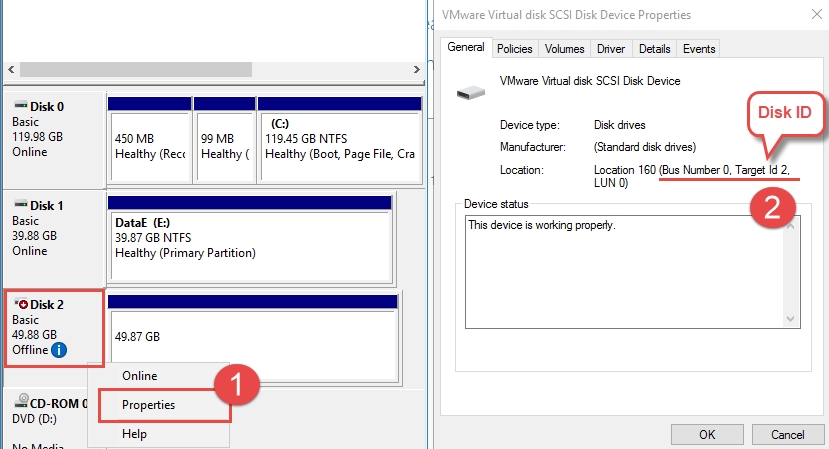
Task: Switch to the Driver tab
Action: [611, 48]
